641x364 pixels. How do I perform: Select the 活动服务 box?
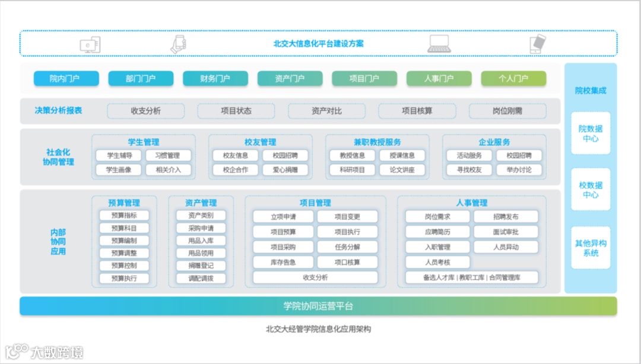(469, 156)
